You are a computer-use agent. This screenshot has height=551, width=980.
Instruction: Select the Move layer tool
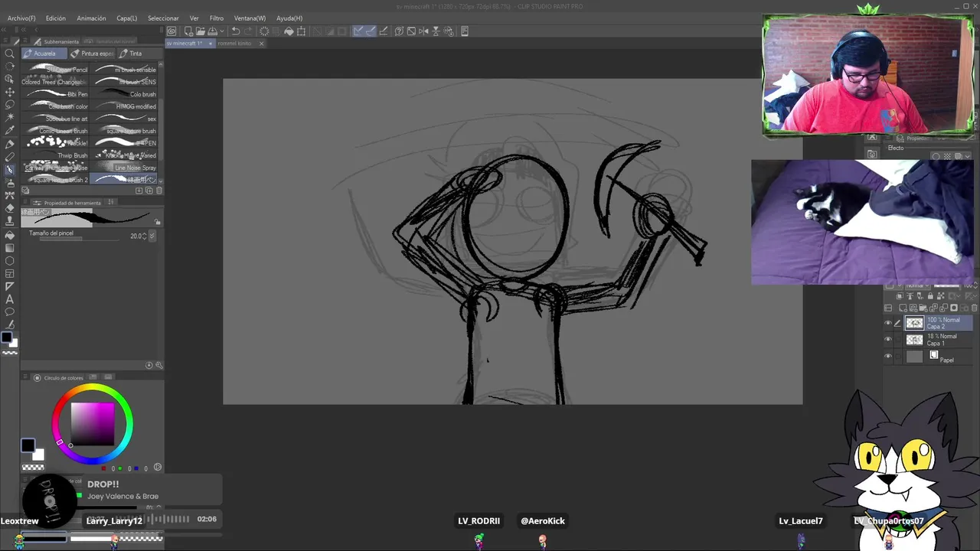pos(10,91)
